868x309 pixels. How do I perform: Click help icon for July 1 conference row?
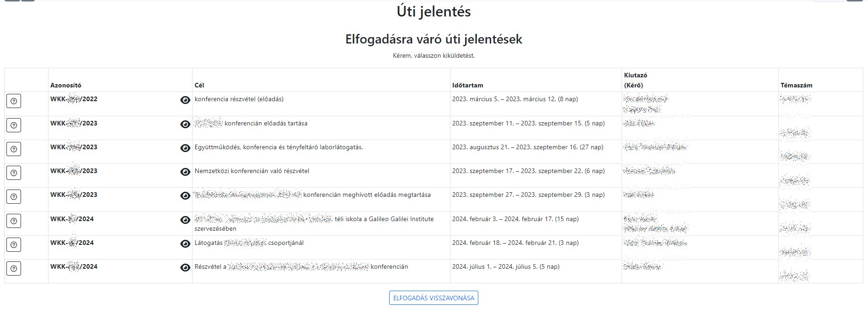point(14,268)
